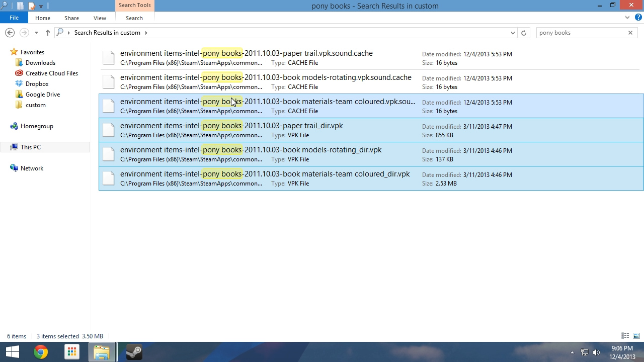
Task: Expand the arrow before Search Results in custom
Action: (69, 33)
